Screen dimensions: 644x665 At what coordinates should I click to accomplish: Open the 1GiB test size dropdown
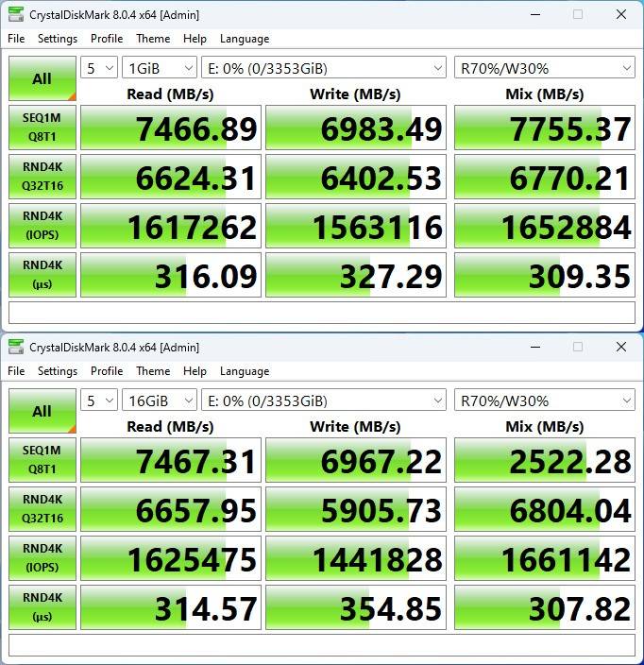[160, 69]
